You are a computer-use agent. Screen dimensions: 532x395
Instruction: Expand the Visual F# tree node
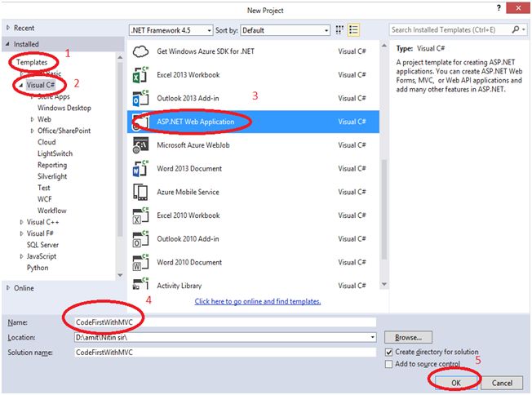click(22, 233)
